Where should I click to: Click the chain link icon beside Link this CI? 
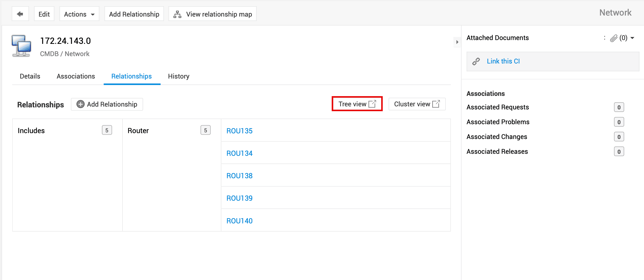[x=476, y=61]
